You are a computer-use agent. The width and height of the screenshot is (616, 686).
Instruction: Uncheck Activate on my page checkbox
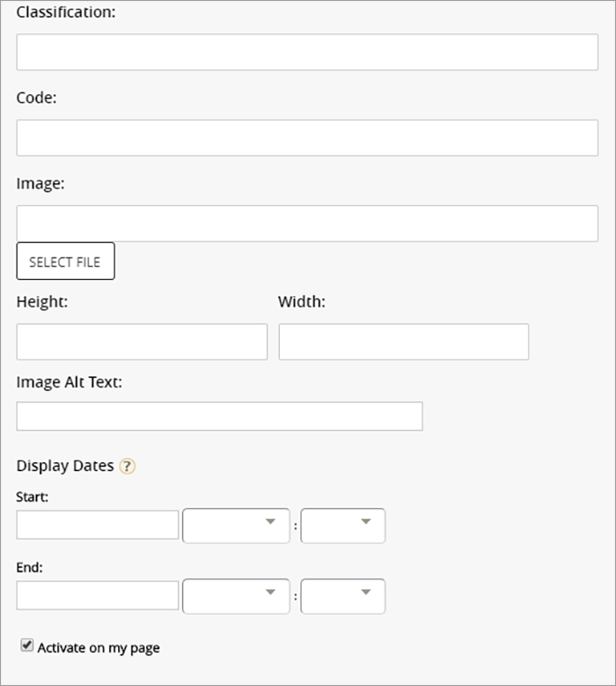[27, 645]
